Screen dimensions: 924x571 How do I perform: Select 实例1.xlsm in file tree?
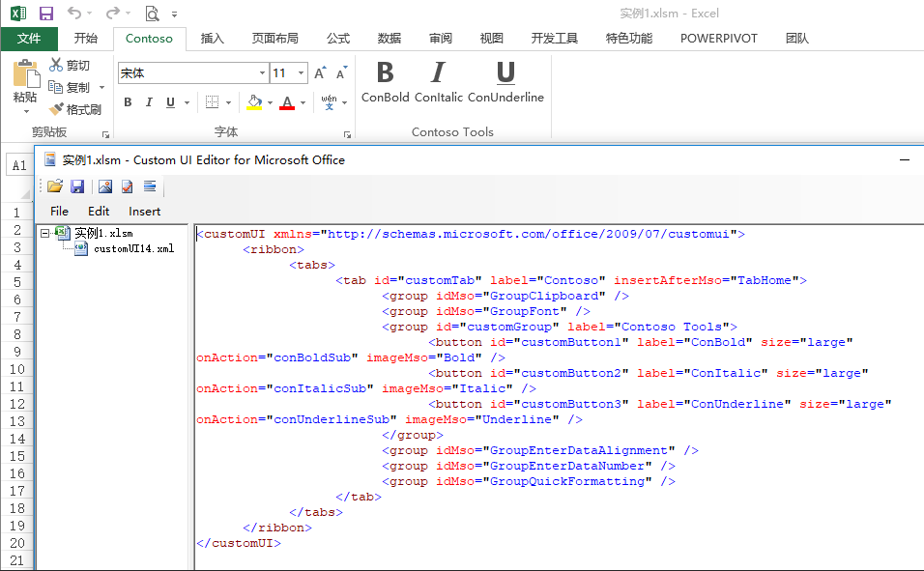pyautogui.click(x=103, y=234)
